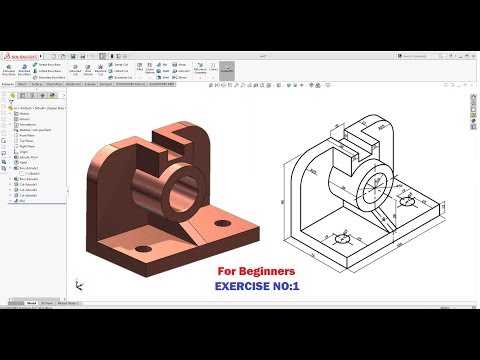Select the Linear Pattern tool

150,68
